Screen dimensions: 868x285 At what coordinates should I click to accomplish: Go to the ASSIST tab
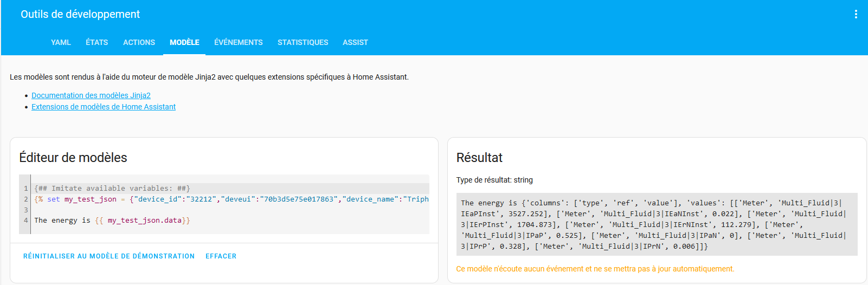[x=355, y=42]
